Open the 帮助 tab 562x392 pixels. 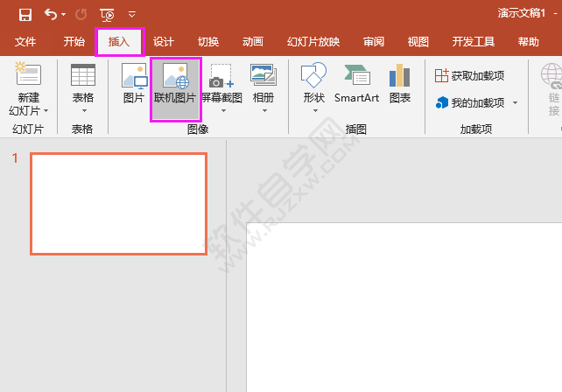tap(529, 42)
